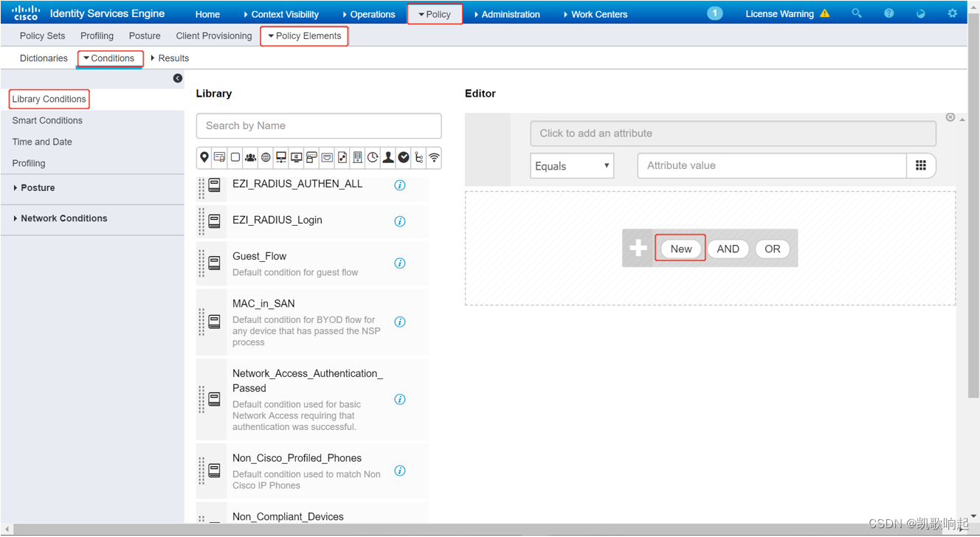Show info for Non_Cisco_Profiled_Phones condition

pos(400,471)
